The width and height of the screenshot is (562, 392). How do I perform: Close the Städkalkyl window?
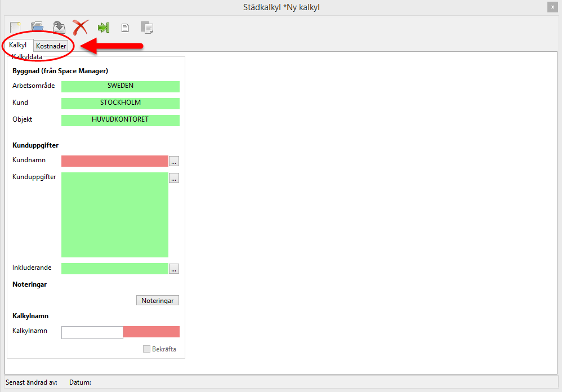tap(552, 7)
